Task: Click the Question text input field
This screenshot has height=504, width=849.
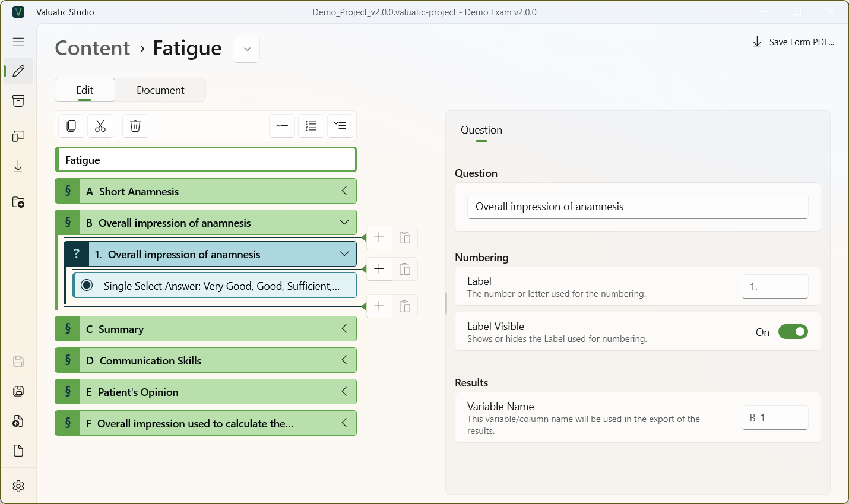Action: coord(638,207)
